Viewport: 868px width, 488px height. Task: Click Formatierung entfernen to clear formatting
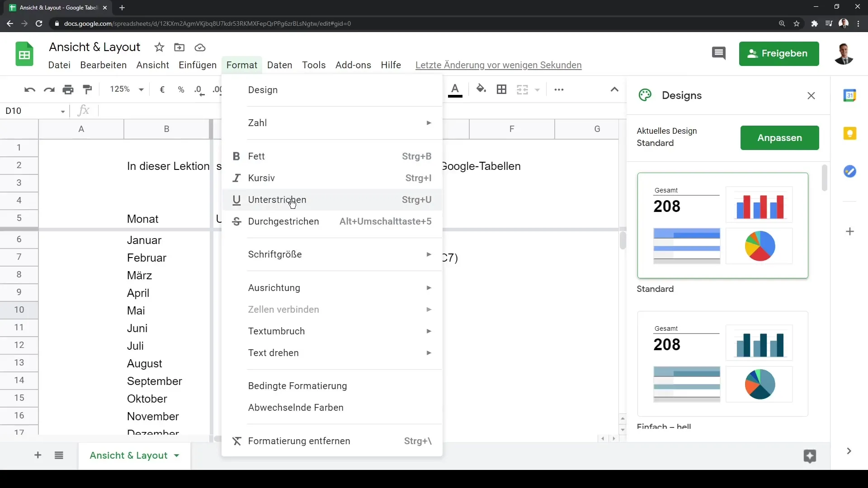click(x=299, y=441)
